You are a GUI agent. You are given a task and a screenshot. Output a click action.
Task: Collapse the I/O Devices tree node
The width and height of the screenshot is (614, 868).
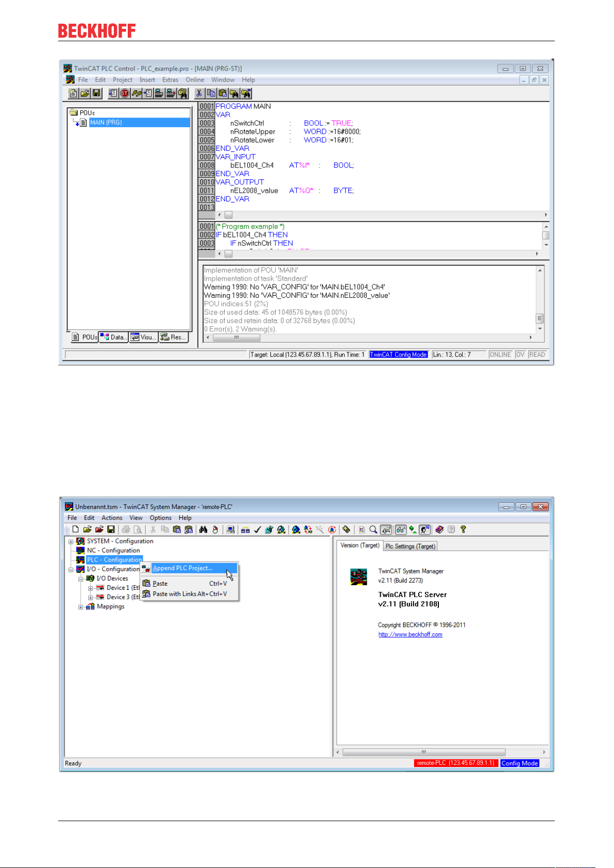[81, 578]
